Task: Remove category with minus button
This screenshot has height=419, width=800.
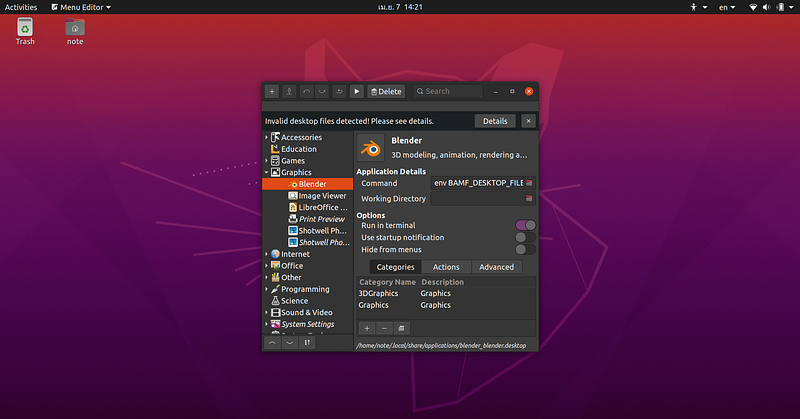Action: pos(384,328)
